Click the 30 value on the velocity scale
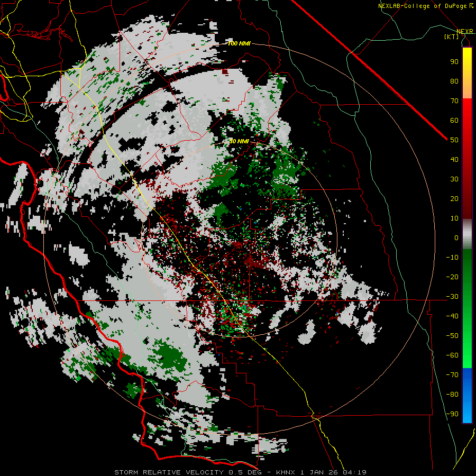 [454, 179]
